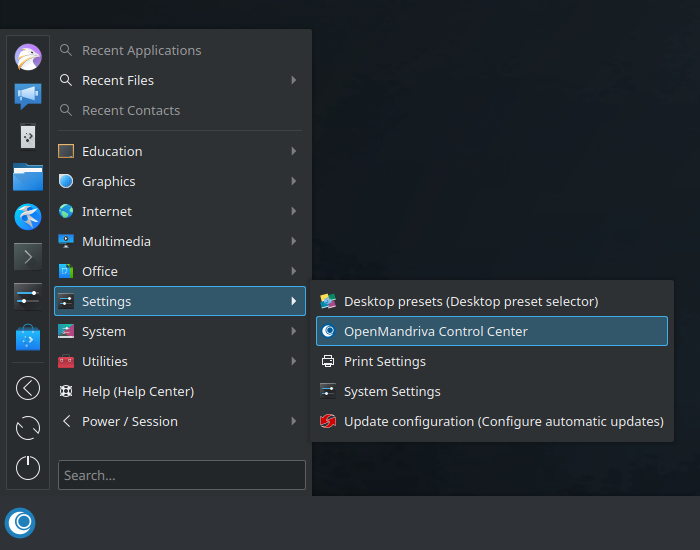Open the white device app icon in favorites
This screenshot has height=550, width=700.
coord(28,136)
